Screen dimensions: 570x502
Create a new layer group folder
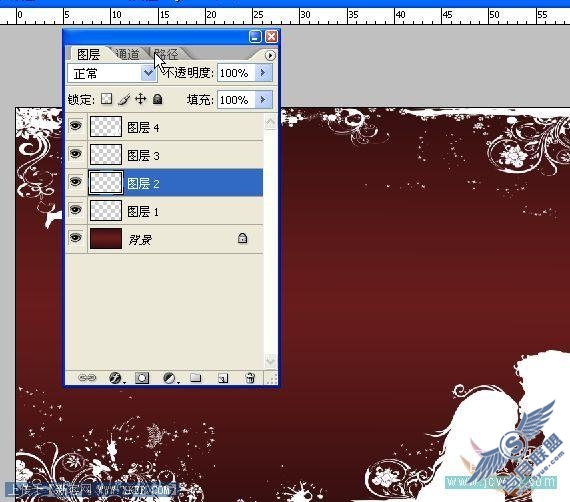click(196, 378)
